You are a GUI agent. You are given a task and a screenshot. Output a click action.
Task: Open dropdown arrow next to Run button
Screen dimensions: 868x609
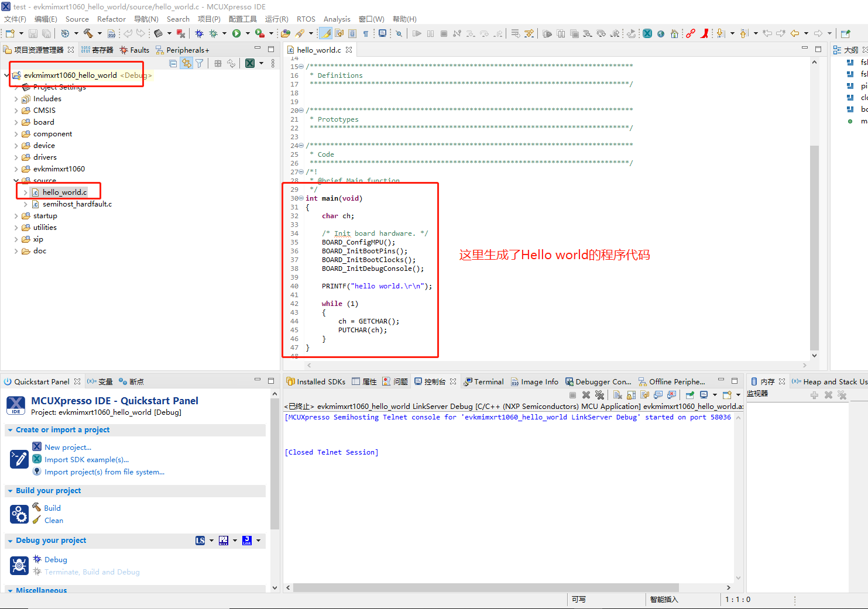pos(248,33)
